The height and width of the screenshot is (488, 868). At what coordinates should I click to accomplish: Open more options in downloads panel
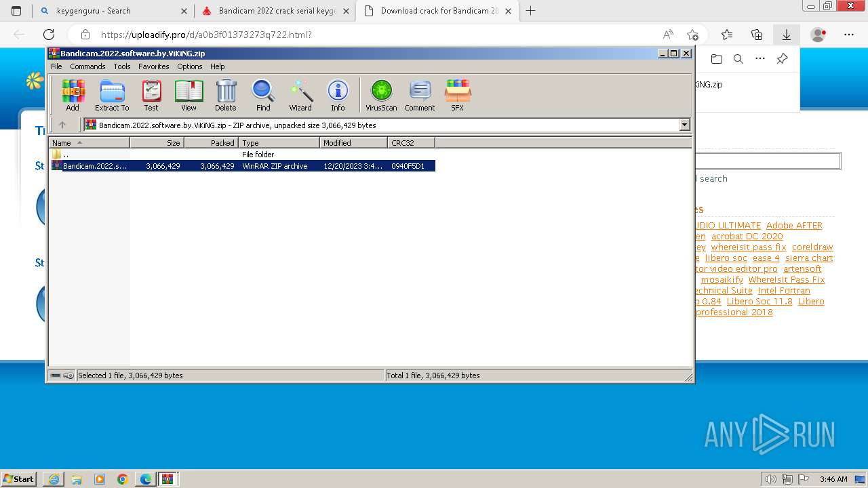(760, 59)
